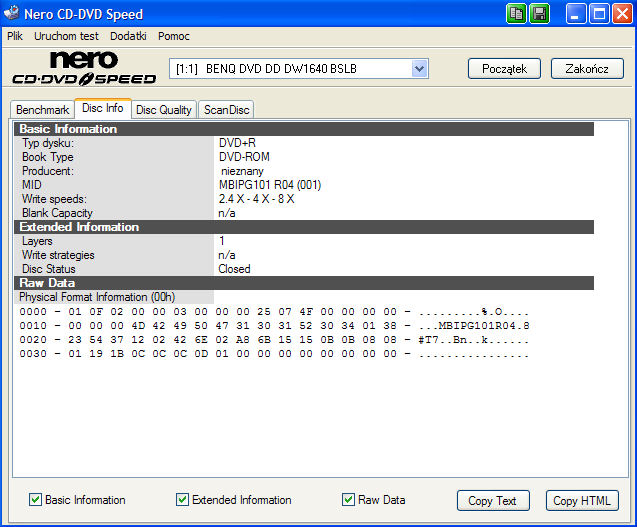Click the MID label
The height and width of the screenshot is (527, 637).
pos(32,185)
